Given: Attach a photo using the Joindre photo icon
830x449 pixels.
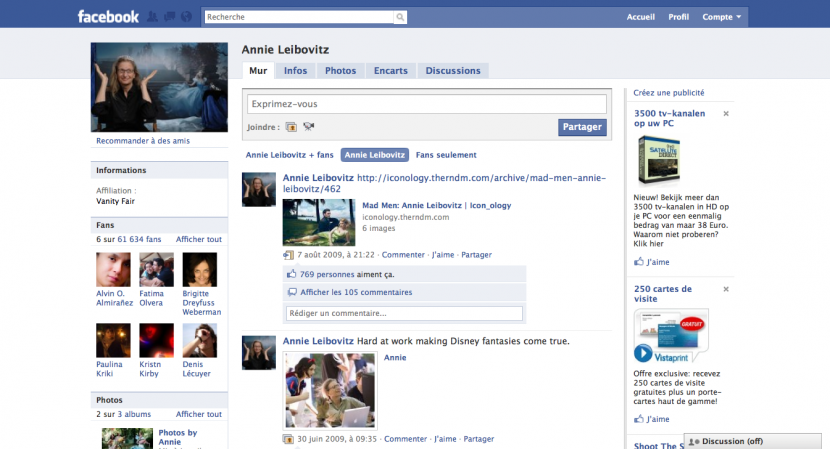Looking at the screenshot, I should 291,127.
